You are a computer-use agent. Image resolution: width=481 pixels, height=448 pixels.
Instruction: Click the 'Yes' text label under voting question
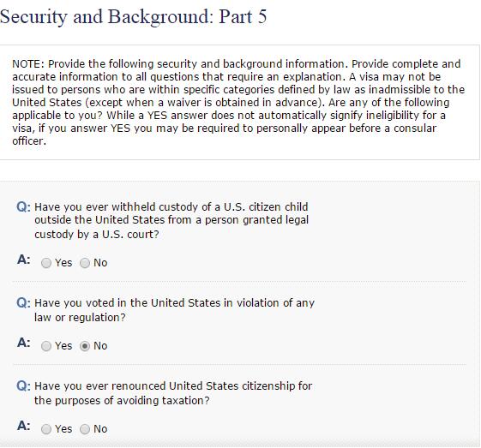point(63,346)
